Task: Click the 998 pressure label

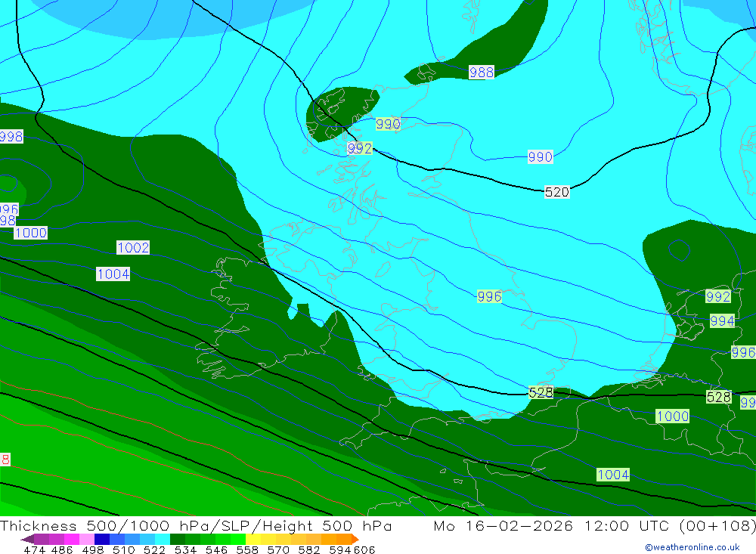Action: click(x=11, y=137)
